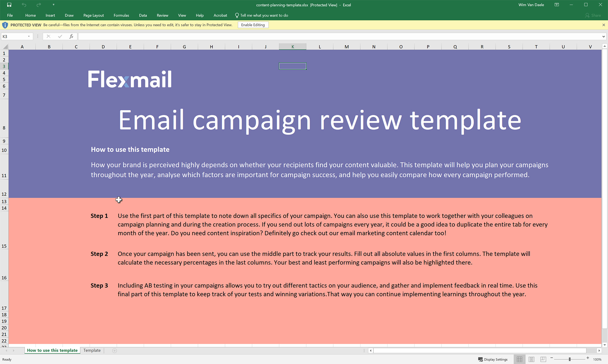Open the Formulas ribbon tab
Image resolution: width=608 pixels, height=364 pixels.
click(x=121, y=15)
